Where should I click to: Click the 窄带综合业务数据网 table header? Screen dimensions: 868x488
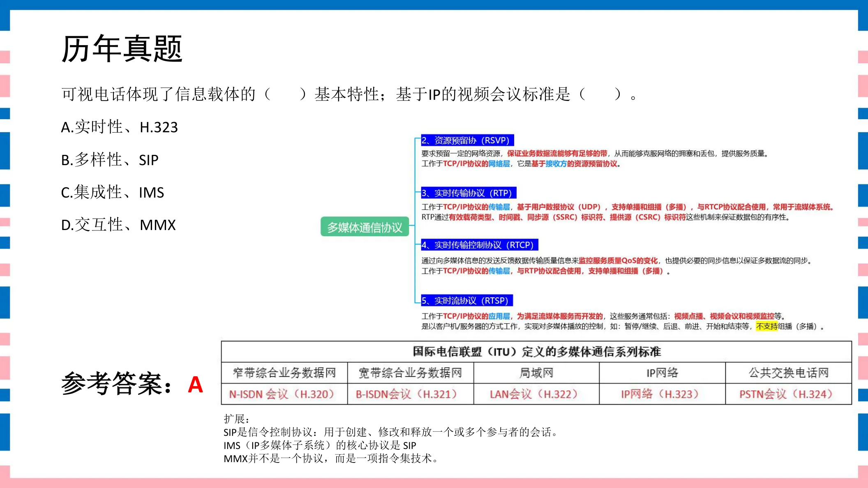[x=284, y=373]
